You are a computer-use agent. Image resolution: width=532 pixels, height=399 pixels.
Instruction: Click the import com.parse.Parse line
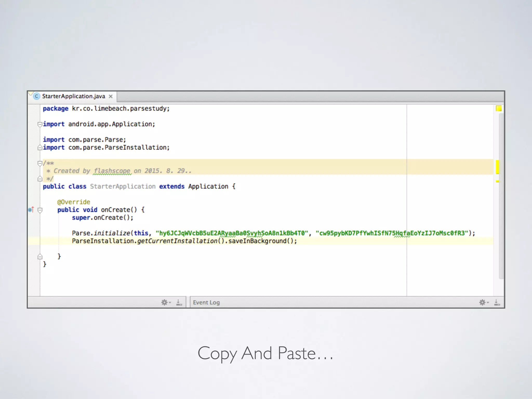84,140
